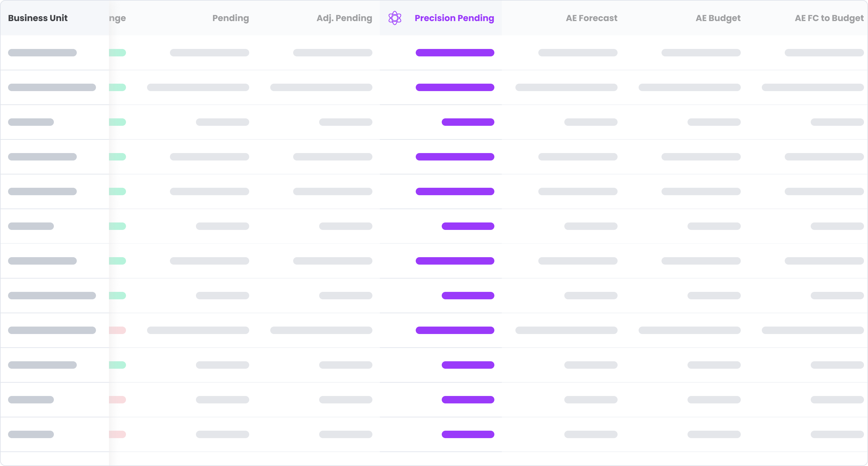This screenshot has width=868, height=466.
Task: Click the partially hidden 'nge' column header
Action: (117, 19)
